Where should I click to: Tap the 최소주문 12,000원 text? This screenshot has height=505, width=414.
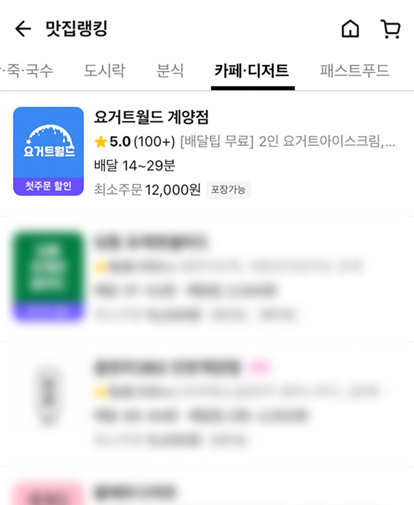point(147,190)
